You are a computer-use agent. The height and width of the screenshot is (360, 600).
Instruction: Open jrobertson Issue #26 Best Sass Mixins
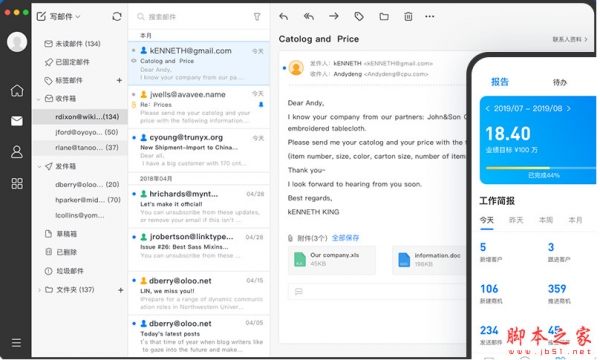tap(199, 249)
